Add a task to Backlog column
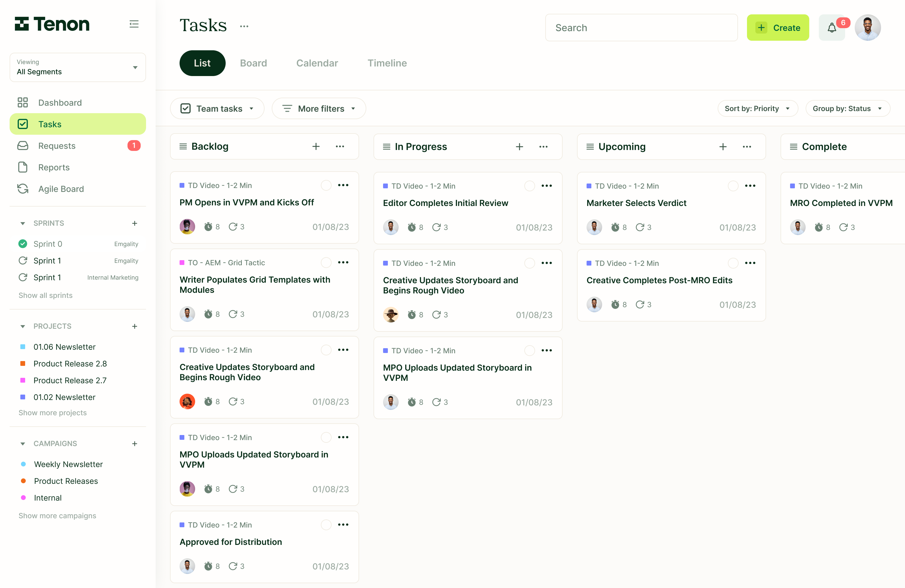Screen dimensions: 905x588 [316, 146]
